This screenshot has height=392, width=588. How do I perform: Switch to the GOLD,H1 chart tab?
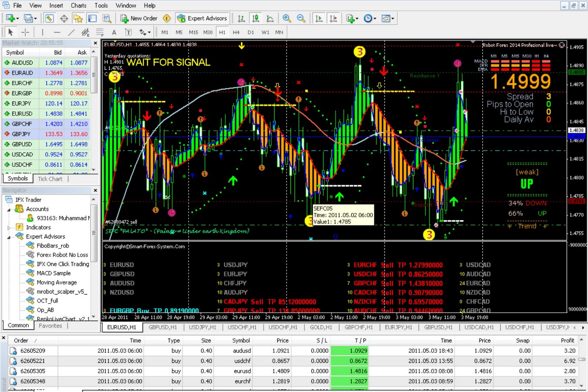pyautogui.click(x=321, y=327)
